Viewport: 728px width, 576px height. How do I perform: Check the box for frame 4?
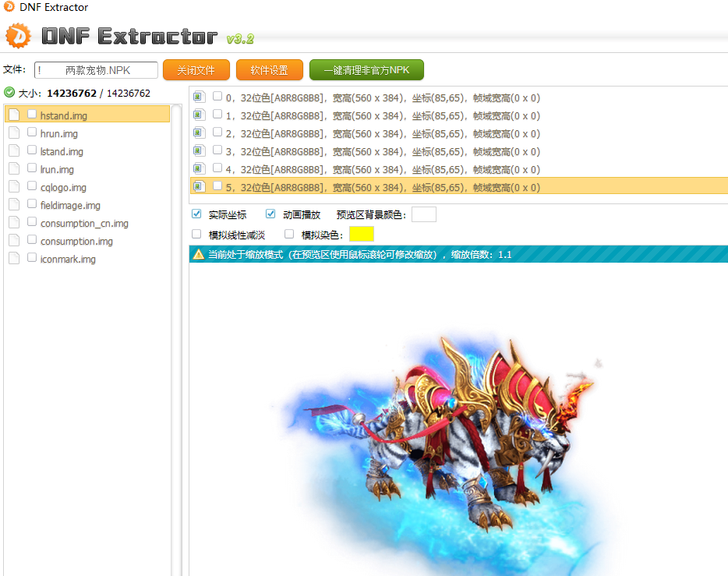(217, 168)
